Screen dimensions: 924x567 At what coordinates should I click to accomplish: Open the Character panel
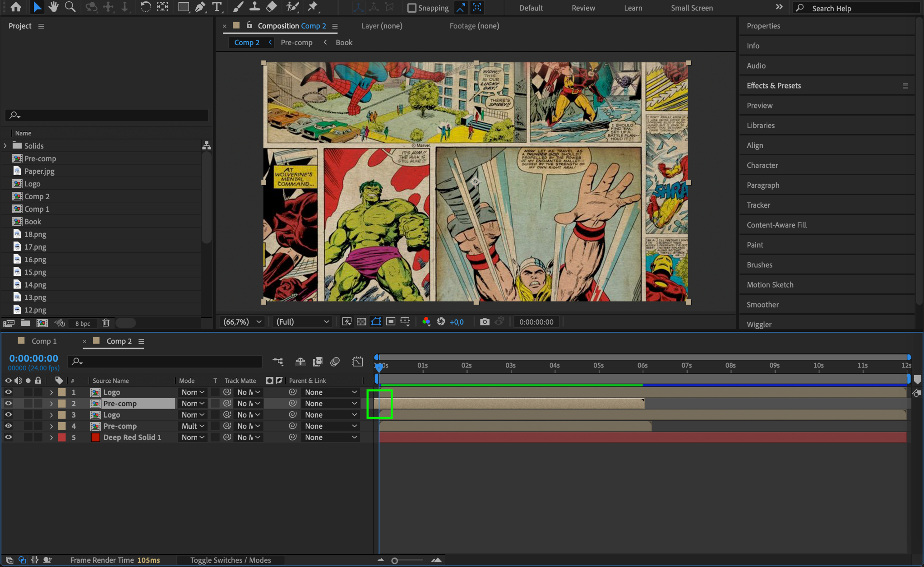click(762, 165)
